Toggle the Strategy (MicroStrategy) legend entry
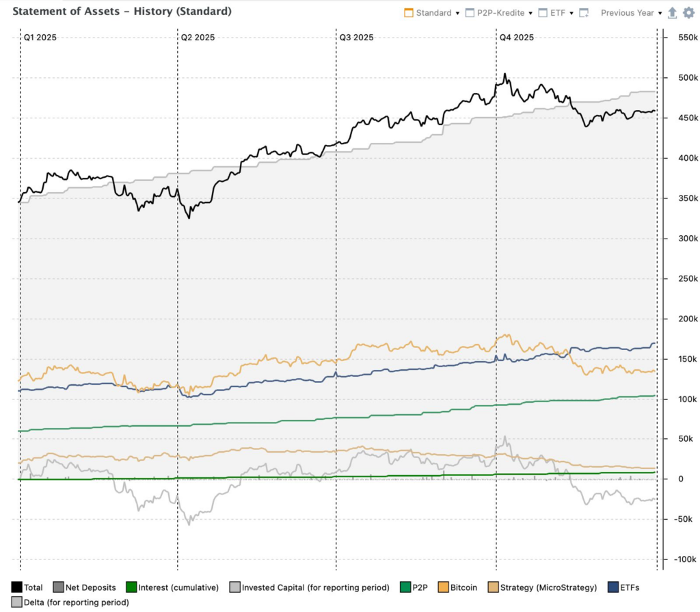This screenshot has width=700, height=612. pos(548,587)
